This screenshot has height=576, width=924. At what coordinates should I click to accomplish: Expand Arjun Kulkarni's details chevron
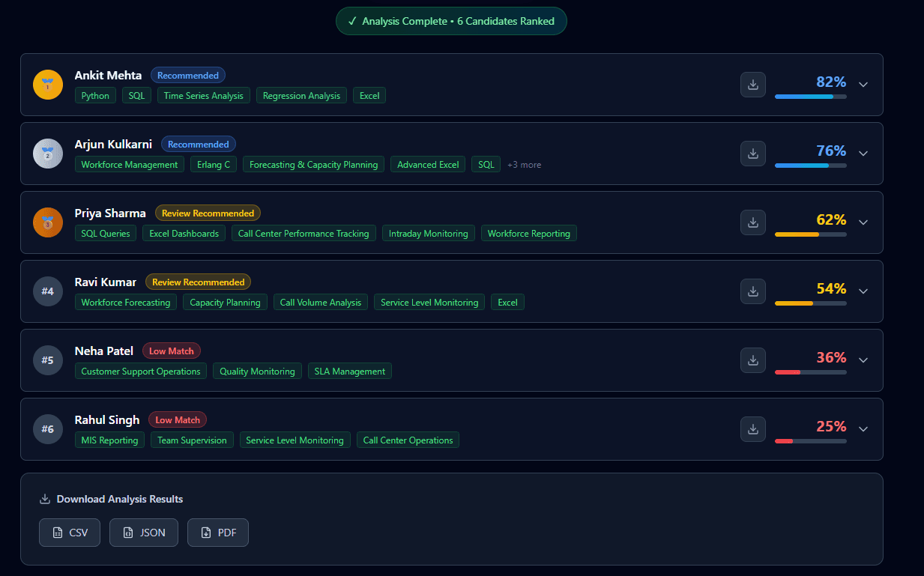(863, 154)
